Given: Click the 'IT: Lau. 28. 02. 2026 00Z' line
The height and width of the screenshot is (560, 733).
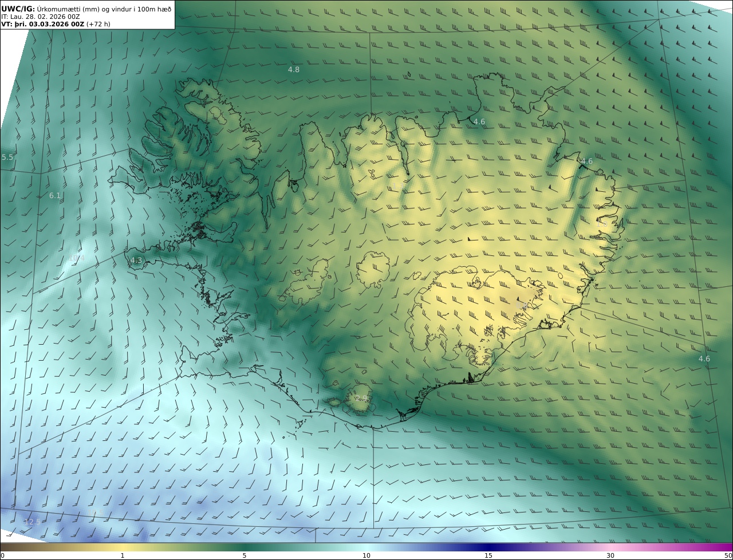Looking at the screenshot, I should [x=41, y=17].
